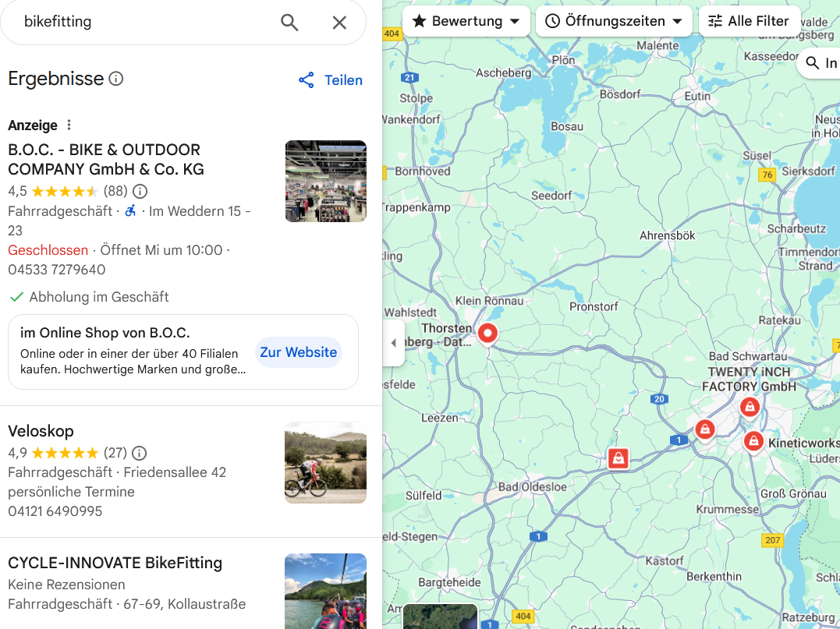Click the Pronstorf map label

[594, 307]
